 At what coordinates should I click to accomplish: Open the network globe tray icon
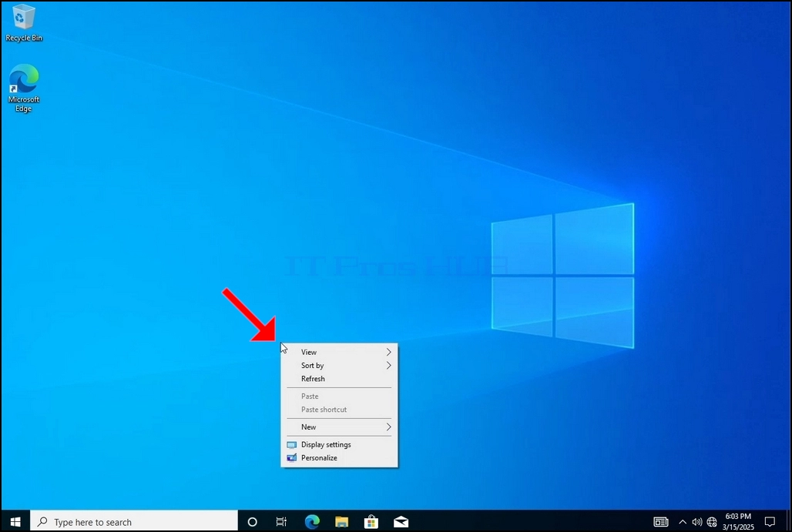[x=712, y=522]
